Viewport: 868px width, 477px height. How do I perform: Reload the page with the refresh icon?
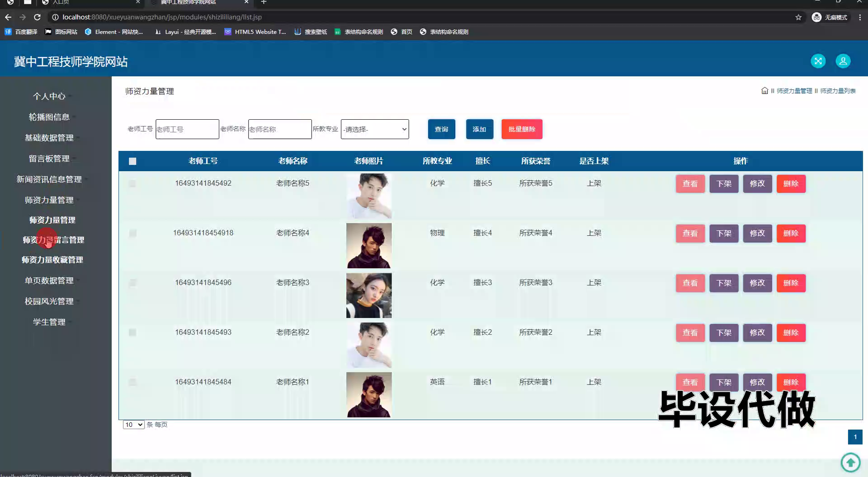[37, 17]
